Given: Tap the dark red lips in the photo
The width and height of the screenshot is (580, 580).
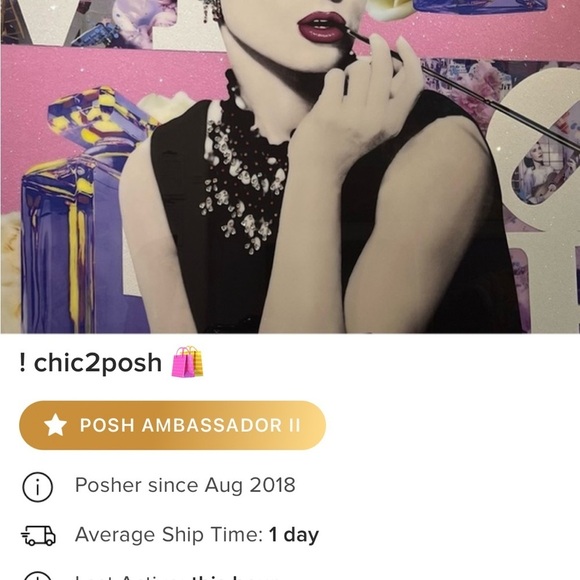Looking at the screenshot, I should tap(323, 27).
